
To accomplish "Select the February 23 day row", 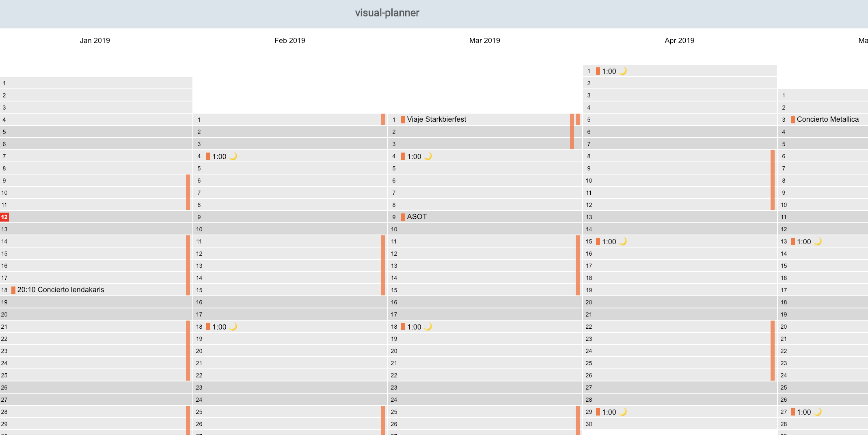I will coord(290,388).
